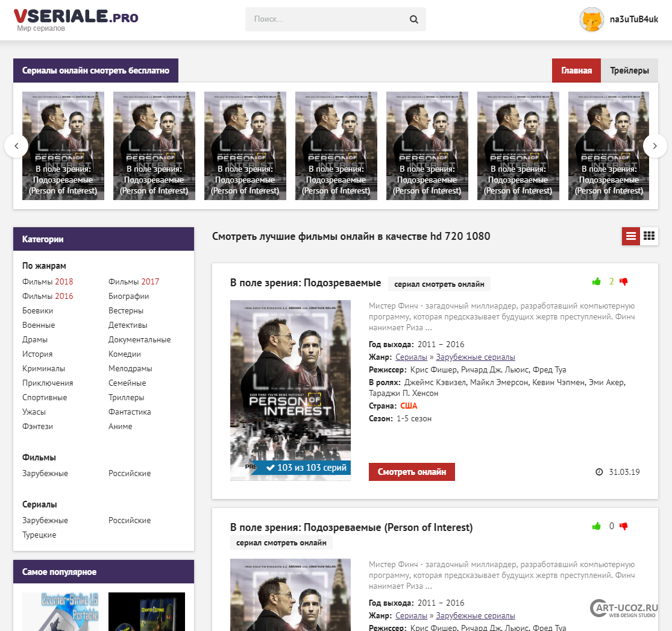The height and width of the screenshot is (631, 672).
Task: Open Российские under Сериалы heading
Action: 130,521
